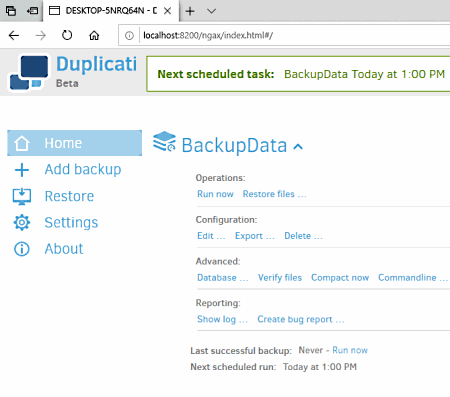The height and width of the screenshot is (397, 450).
Task: Open Home in the sidebar menu
Action: pos(74,143)
